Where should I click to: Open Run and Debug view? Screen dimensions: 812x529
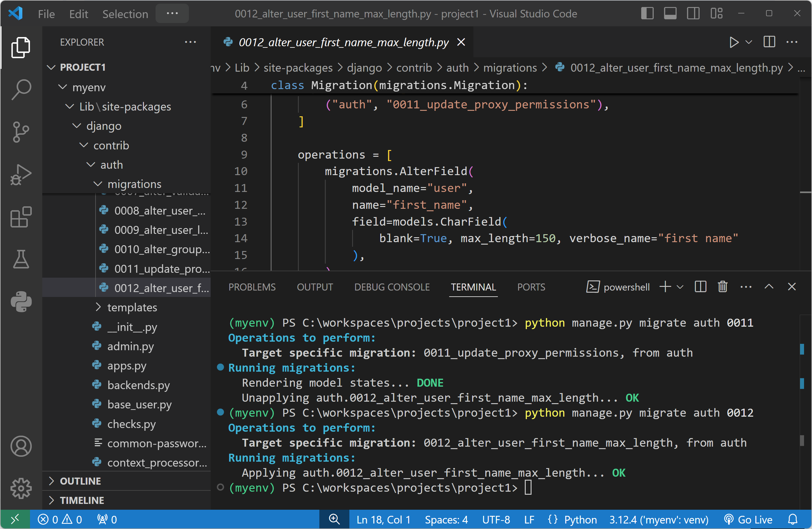[21, 174]
